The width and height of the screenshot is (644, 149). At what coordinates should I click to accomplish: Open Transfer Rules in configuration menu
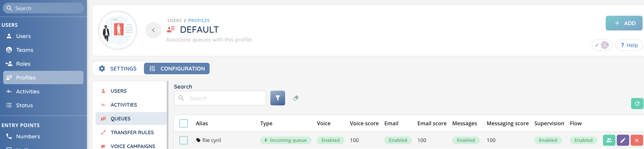[132, 132]
